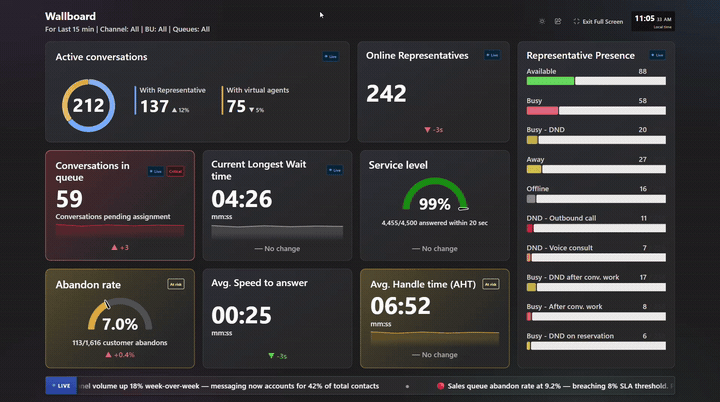Click the Offline presence bar
The height and width of the screenshot is (402, 720).
point(596,198)
